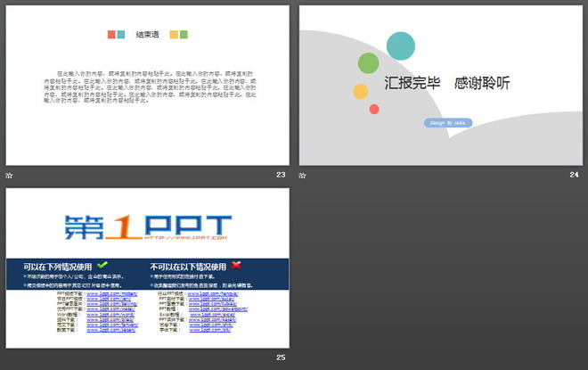Open the www.1ppt.com/powerpoint/ link
Viewport: 588px width, 370px height.
pos(218,309)
